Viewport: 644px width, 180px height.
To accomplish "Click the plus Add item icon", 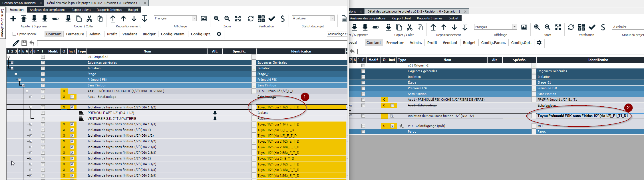I will 13,19.
